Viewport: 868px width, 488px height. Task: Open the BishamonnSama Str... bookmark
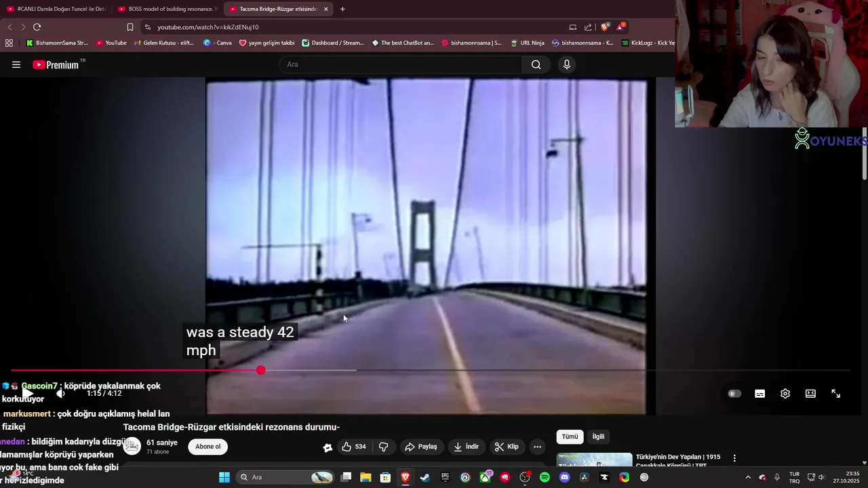57,43
